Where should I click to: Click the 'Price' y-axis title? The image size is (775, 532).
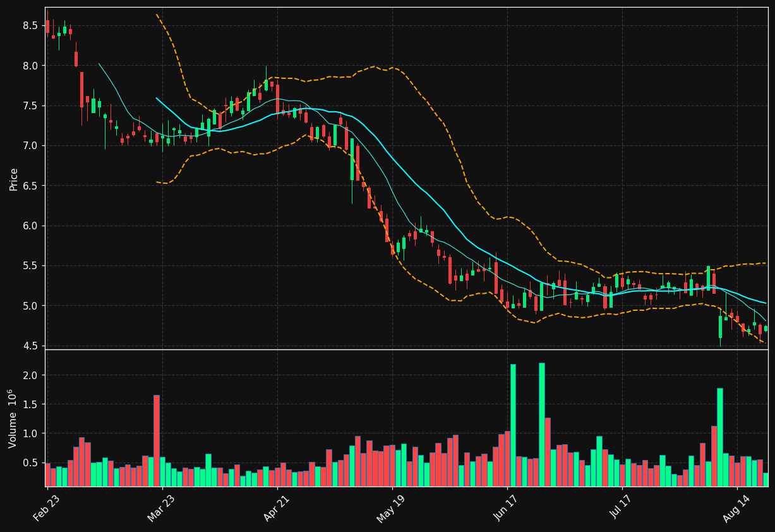(13, 179)
